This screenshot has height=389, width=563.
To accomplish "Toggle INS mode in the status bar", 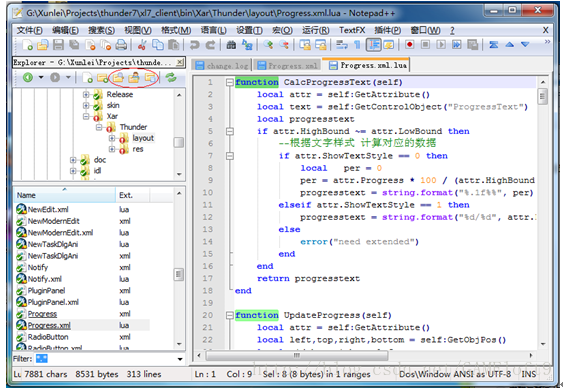I will click(529, 374).
